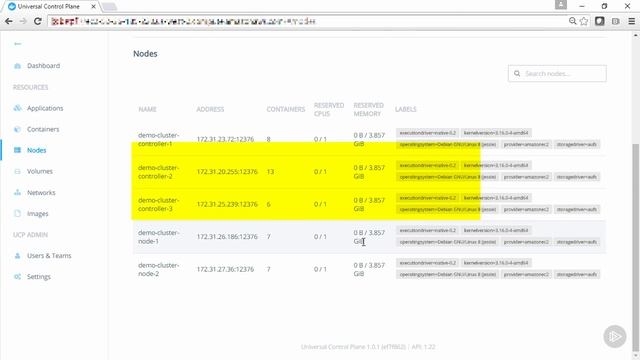The width and height of the screenshot is (640, 360).
Task: Click the search magnifier in Search nodes box
Action: pyautogui.click(x=517, y=73)
